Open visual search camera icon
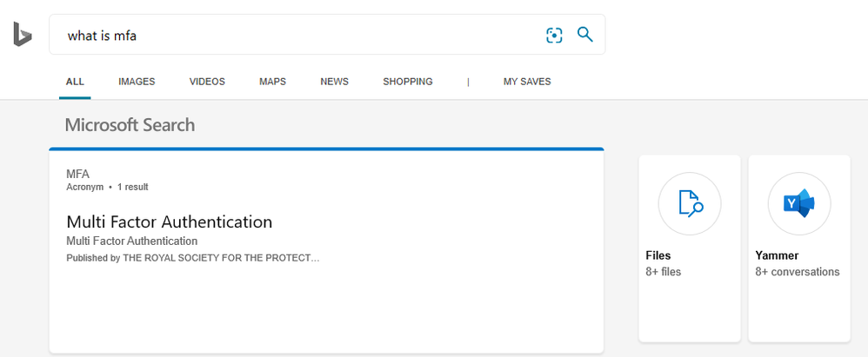 554,36
